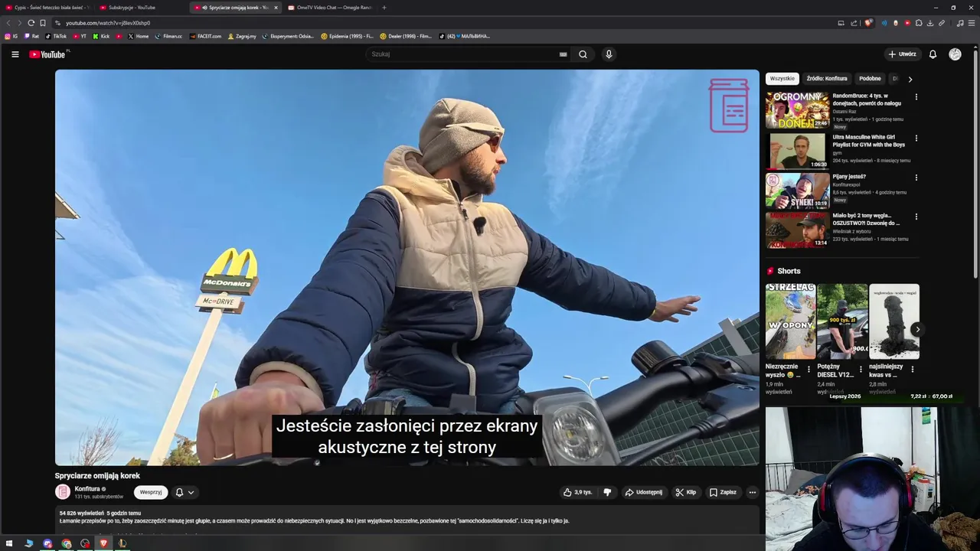This screenshot has width=980, height=551.
Task: Open options for Niezręcznie wyszło short
Action: coord(808,369)
